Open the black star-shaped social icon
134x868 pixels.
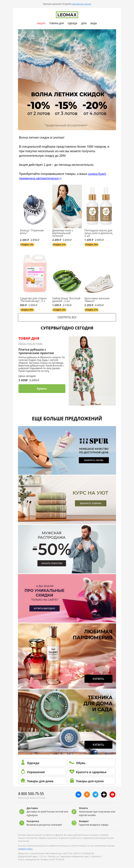pyautogui.click(x=104, y=794)
